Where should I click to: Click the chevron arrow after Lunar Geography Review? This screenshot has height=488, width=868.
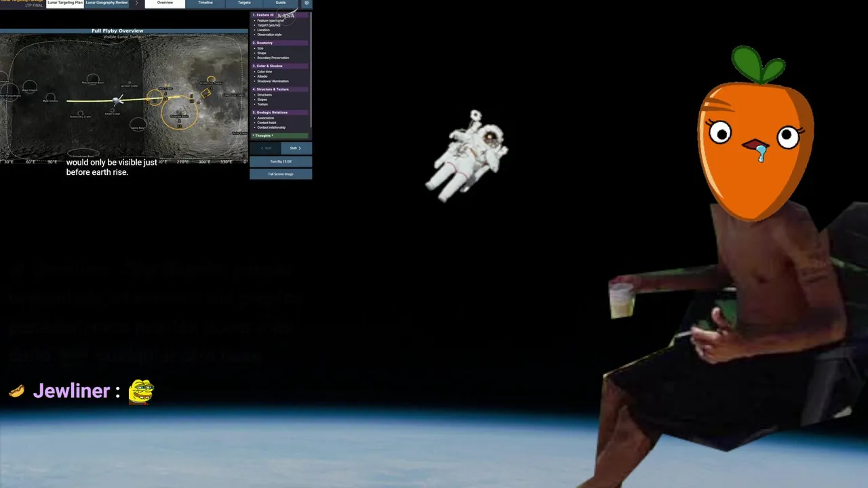[x=136, y=3]
